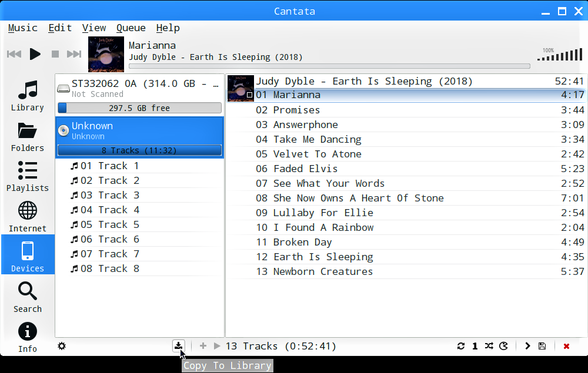Click the queue play arrow icon

tap(217, 345)
